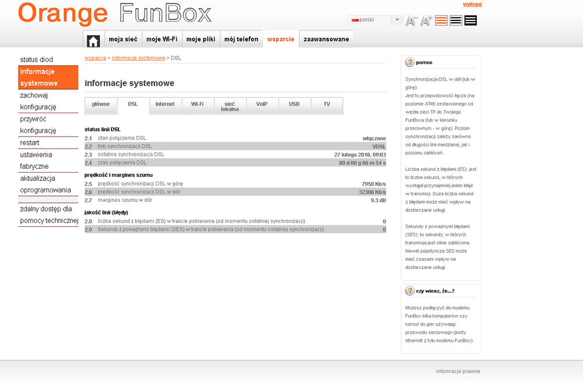The width and height of the screenshot is (583, 392).
Task: Click the home icon in navigation bar
Action: [93, 40]
